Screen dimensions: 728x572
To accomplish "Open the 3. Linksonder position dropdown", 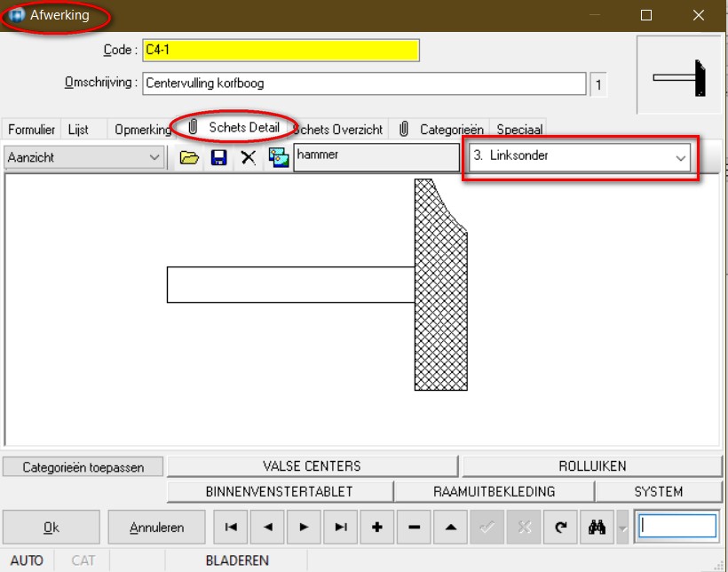I will pyautogui.click(x=580, y=157).
